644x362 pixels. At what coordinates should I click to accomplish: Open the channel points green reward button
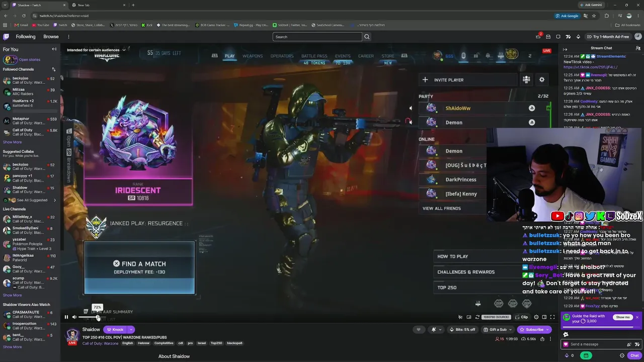[586, 355]
